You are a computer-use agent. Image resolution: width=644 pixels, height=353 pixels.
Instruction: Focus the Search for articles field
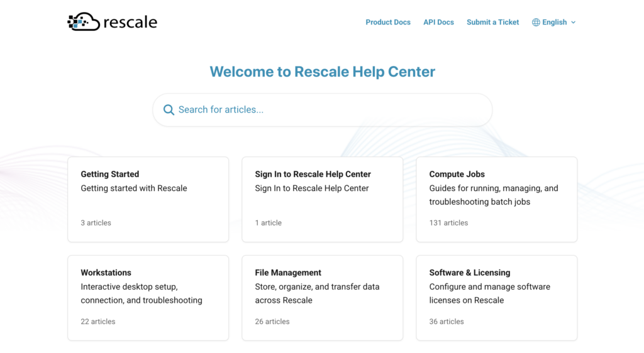click(x=327, y=110)
